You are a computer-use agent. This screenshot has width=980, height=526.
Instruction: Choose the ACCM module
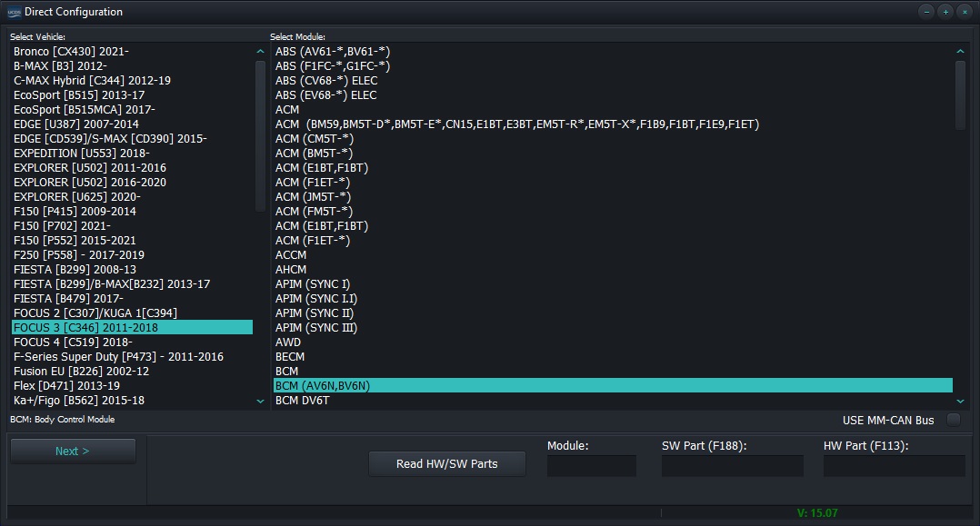[x=613, y=255]
